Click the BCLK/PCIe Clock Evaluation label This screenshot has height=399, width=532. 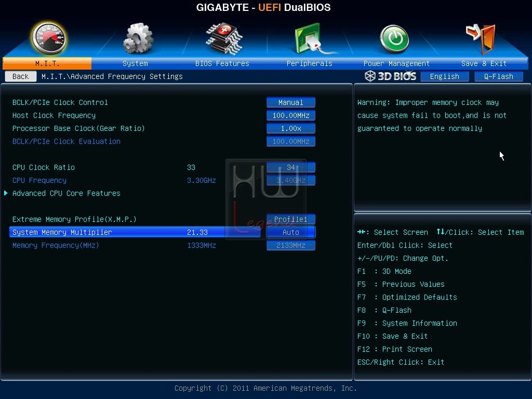(x=66, y=141)
